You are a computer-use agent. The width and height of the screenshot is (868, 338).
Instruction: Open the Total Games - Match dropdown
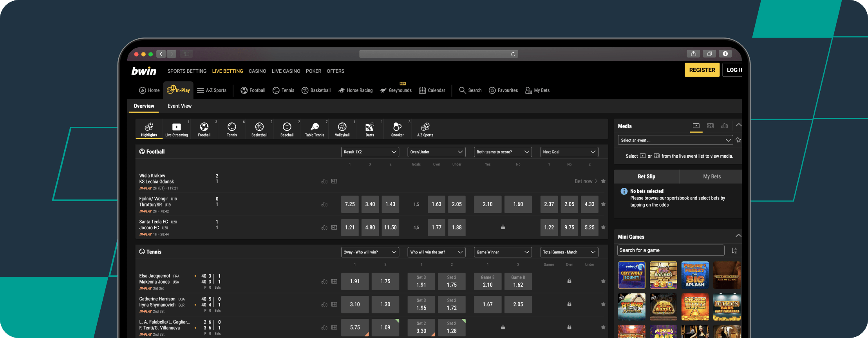coord(569,252)
